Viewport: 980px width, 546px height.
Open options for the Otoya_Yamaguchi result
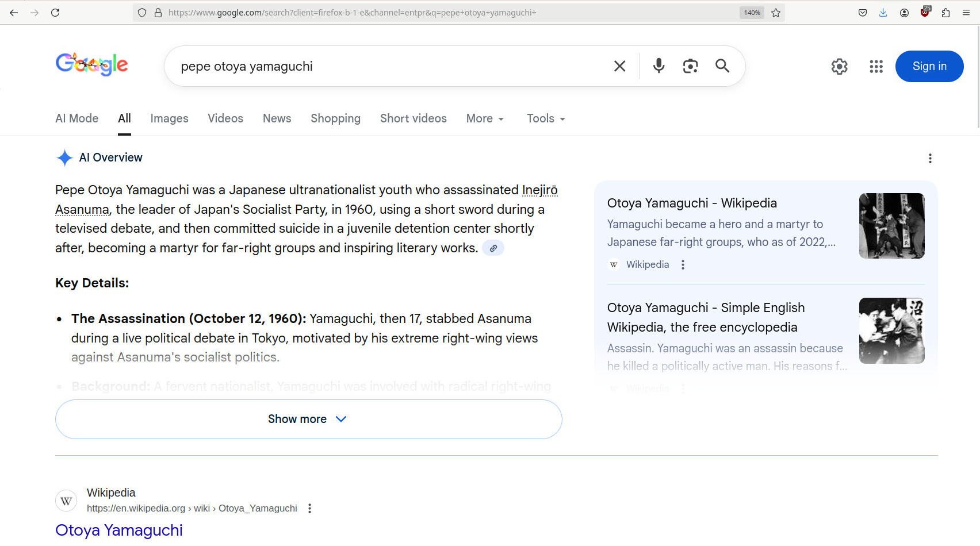click(309, 508)
